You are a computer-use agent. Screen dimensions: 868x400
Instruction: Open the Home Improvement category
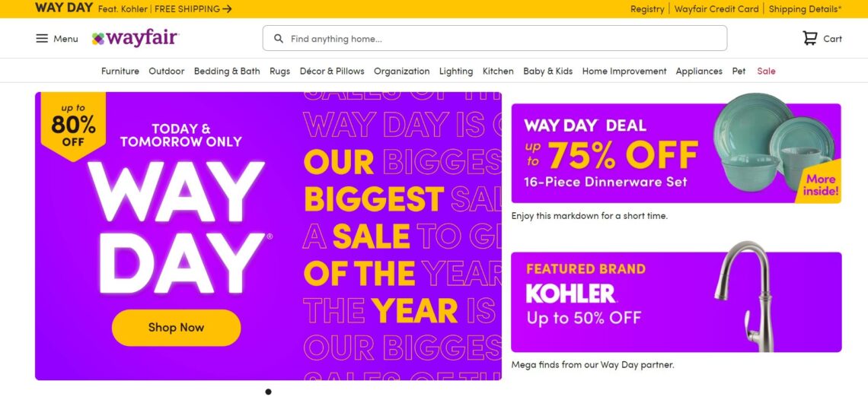pyautogui.click(x=624, y=71)
